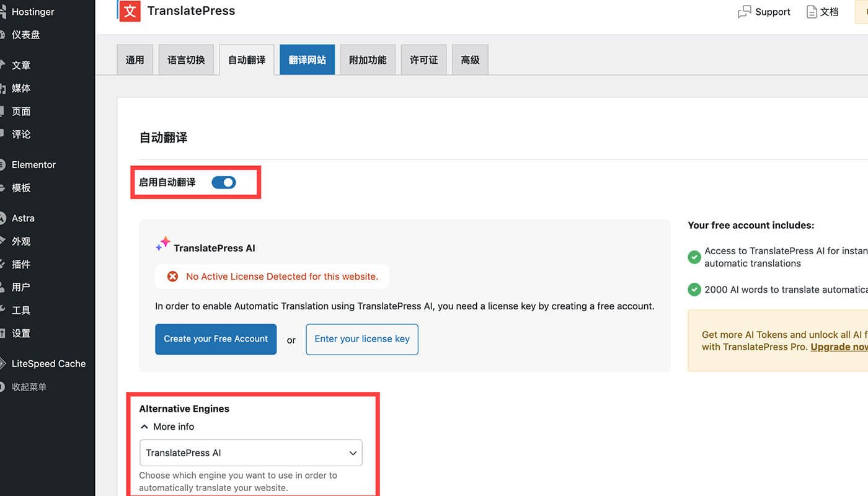The image size is (868, 496).
Task: Follow the Upgrade now link
Action: pos(839,347)
